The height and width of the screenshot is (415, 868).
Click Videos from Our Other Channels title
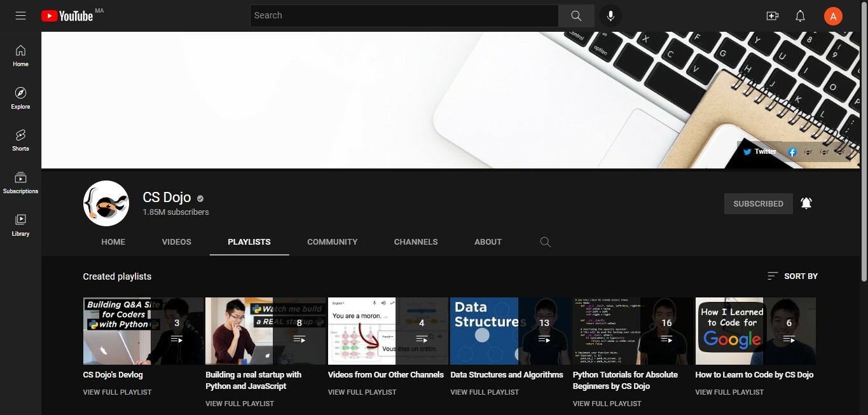385,375
